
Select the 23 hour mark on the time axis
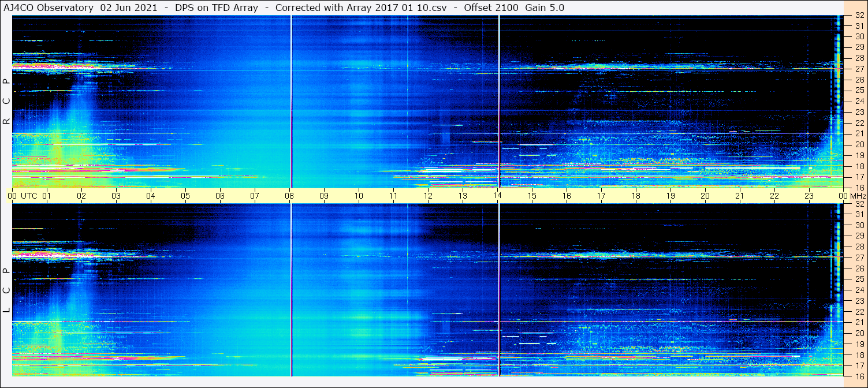(809, 196)
